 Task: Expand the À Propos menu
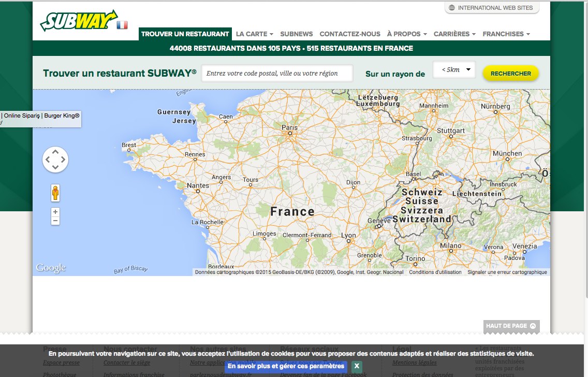point(407,34)
